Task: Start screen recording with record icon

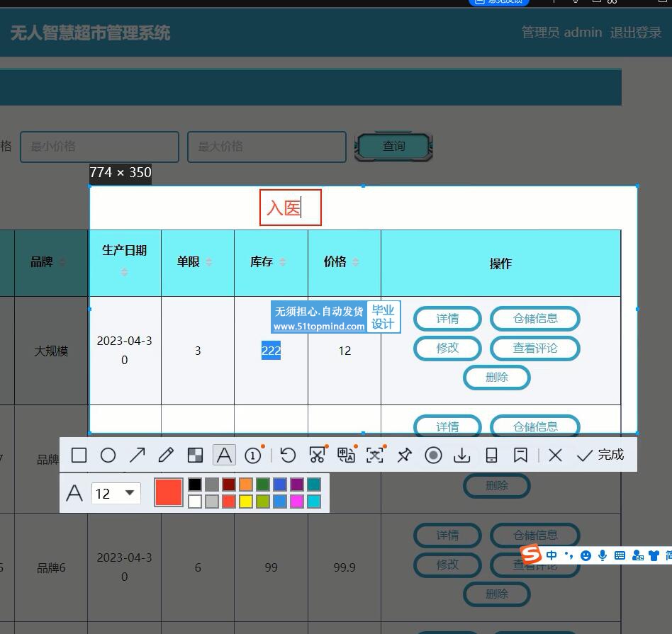Action: 433,455
